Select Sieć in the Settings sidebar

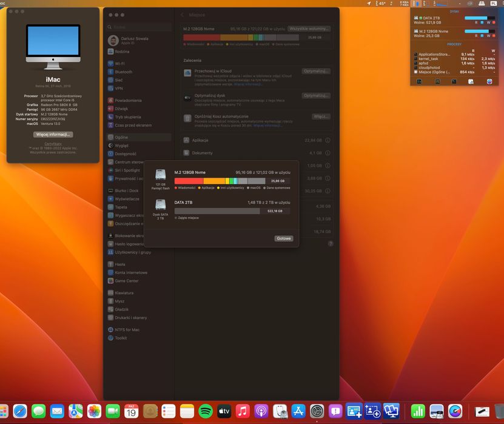tap(139, 80)
